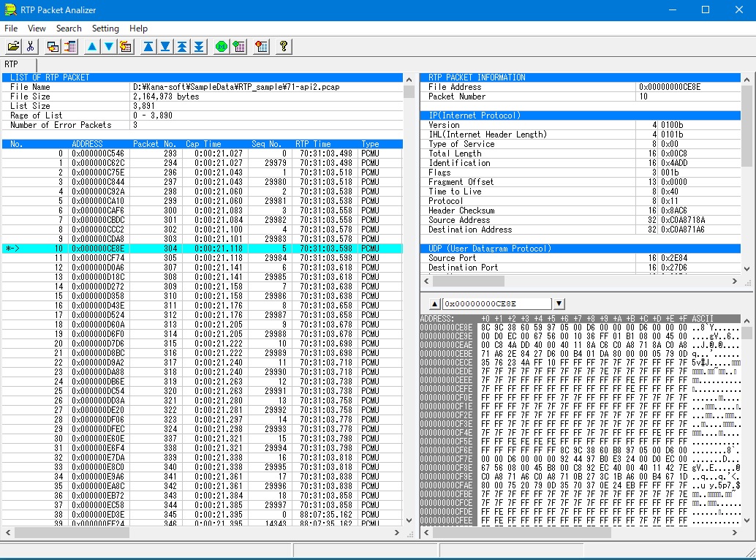The width and height of the screenshot is (756, 560).
Task: Click the blue up triangle toolbar icon
Action: click(92, 47)
